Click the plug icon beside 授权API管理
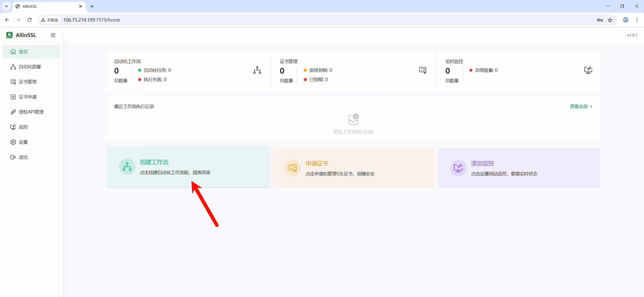The width and height of the screenshot is (644, 297). 13,112
